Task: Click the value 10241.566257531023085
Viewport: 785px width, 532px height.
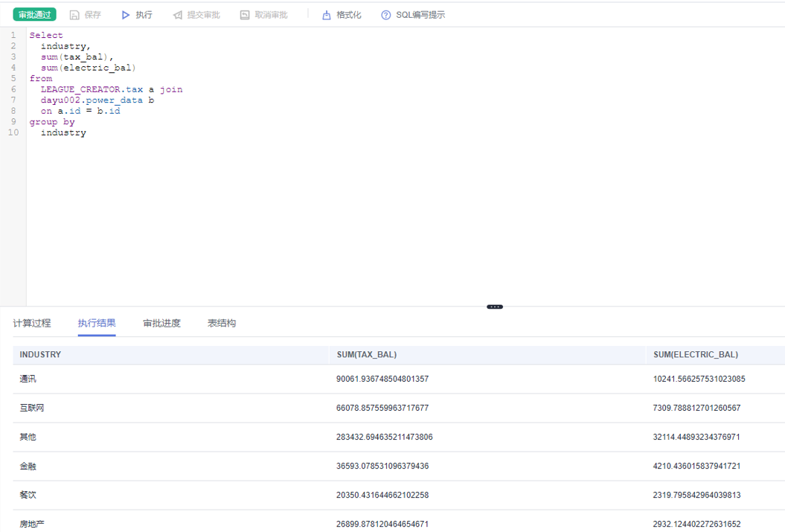Action: 699,379
